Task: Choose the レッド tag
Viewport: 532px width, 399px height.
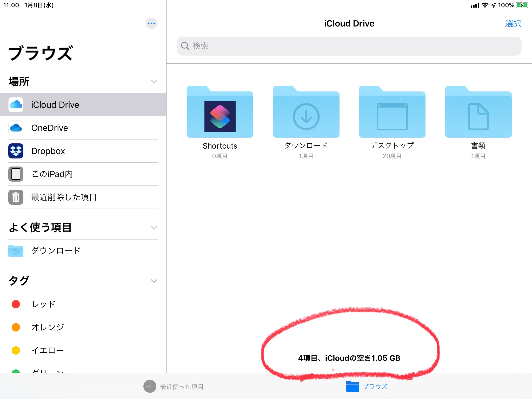Action: (43, 304)
